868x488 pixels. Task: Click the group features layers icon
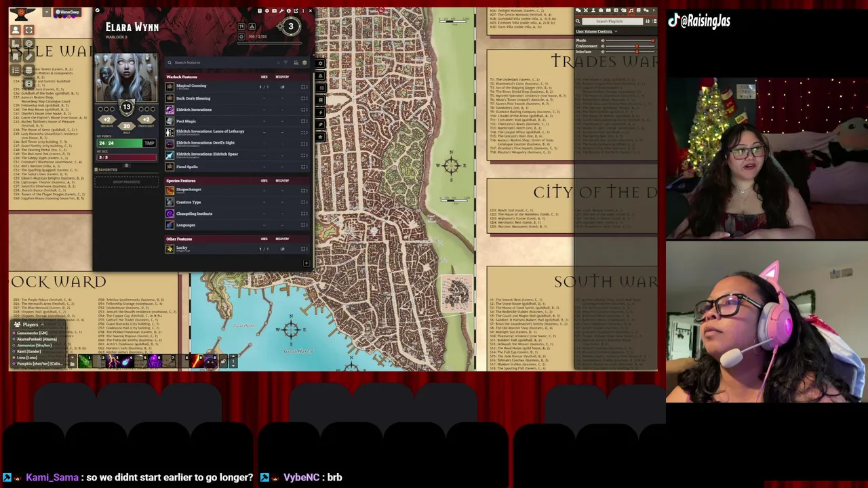tap(304, 62)
